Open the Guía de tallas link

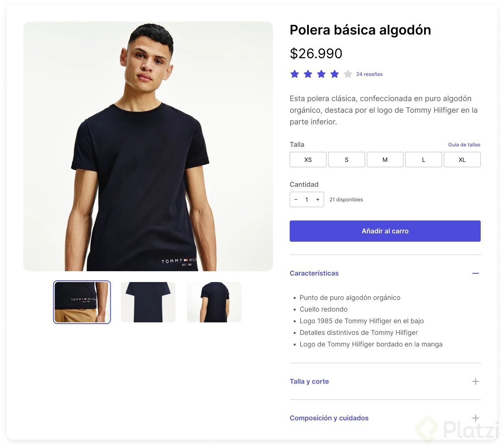(x=464, y=145)
